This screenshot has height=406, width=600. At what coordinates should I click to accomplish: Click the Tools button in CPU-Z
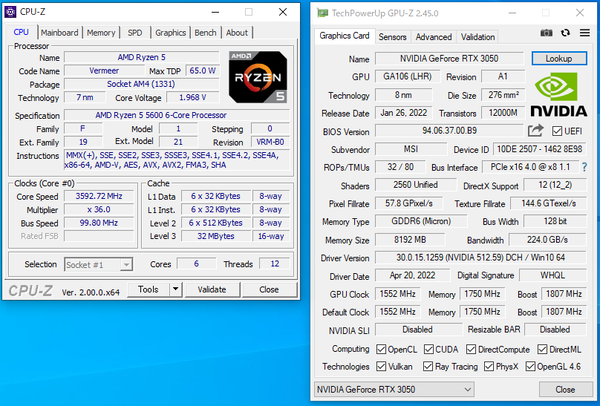[148, 289]
